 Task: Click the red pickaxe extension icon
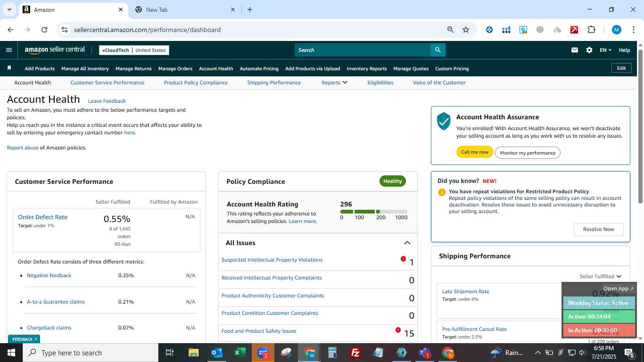(x=574, y=30)
